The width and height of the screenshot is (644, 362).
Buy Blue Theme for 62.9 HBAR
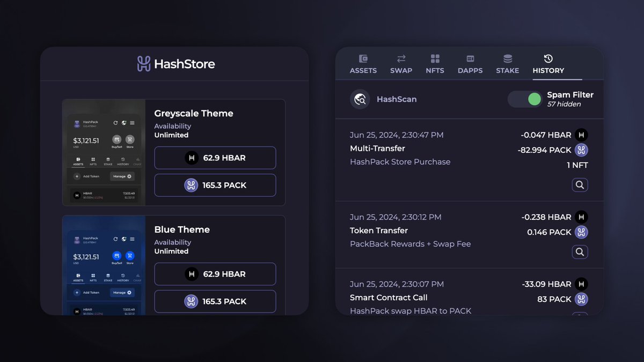215,274
